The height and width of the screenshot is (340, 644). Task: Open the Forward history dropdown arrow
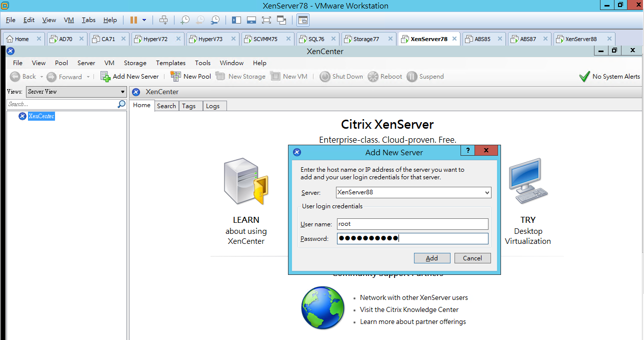tap(88, 77)
